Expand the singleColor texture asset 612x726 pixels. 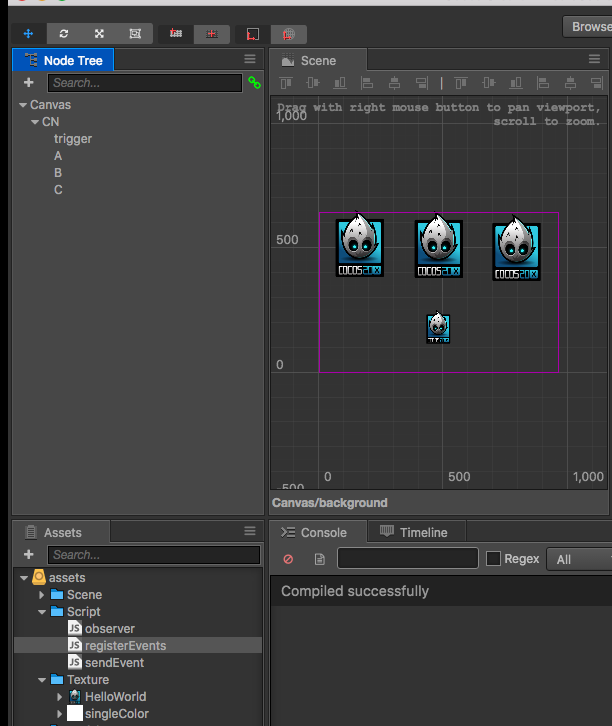[59, 714]
